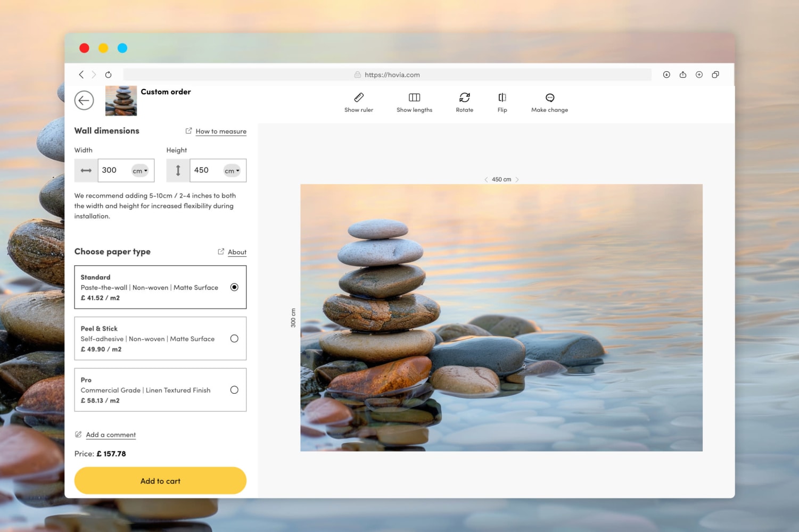
Task: Rotate the wallpaper image
Action: 465,103
